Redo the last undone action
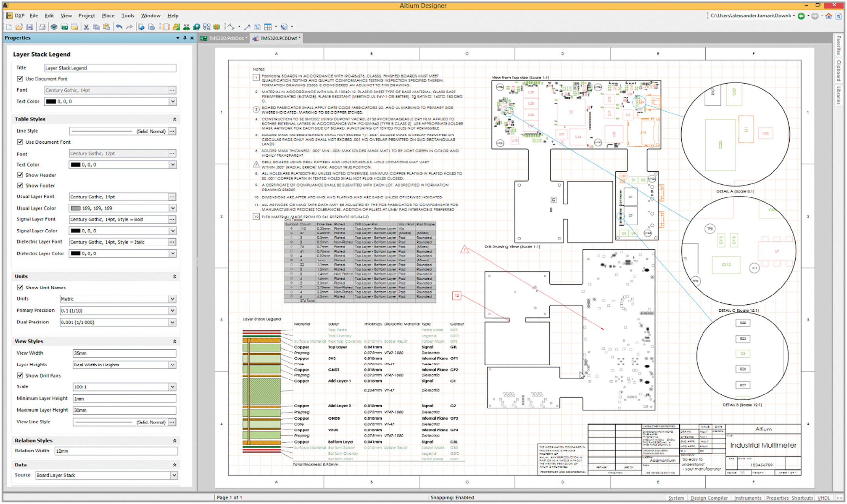Viewport: 847px width, 504px height. point(129,27)
